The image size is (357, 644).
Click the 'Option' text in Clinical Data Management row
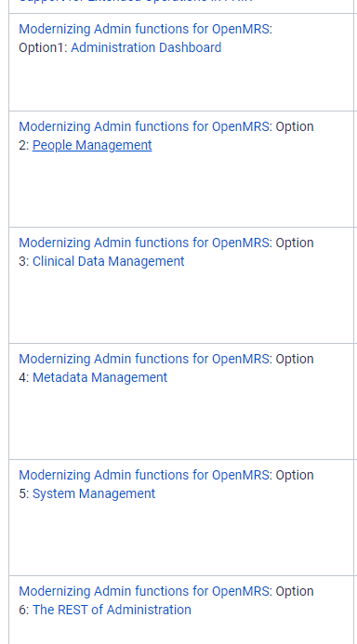click(295, 243)
